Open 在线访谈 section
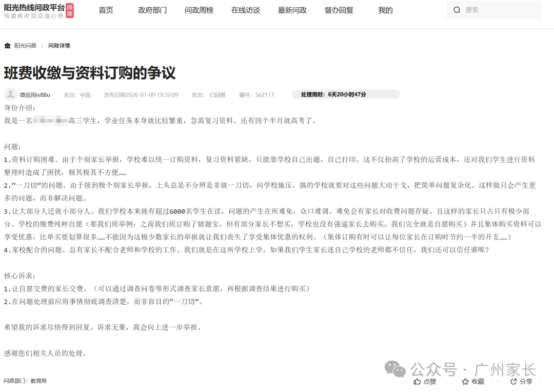 pyautogui.click(x=246, y=10)
